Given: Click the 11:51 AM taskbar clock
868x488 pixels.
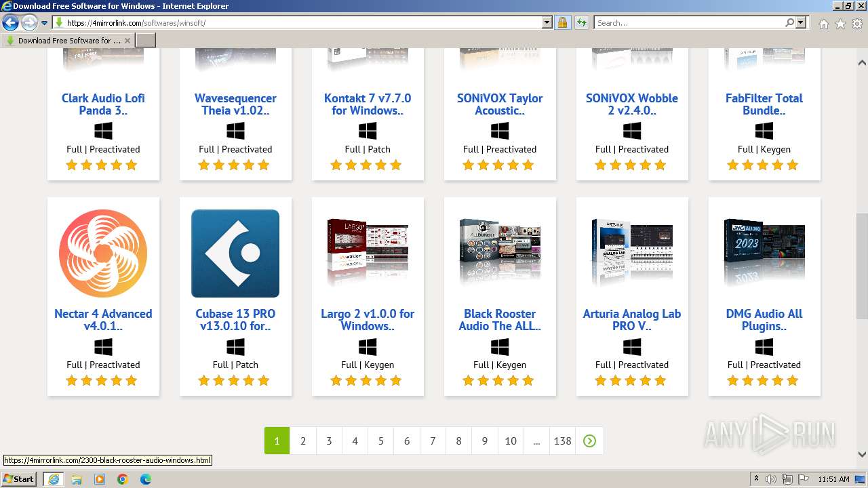Looking at the screenshot, I should click(x=833, y=479).
